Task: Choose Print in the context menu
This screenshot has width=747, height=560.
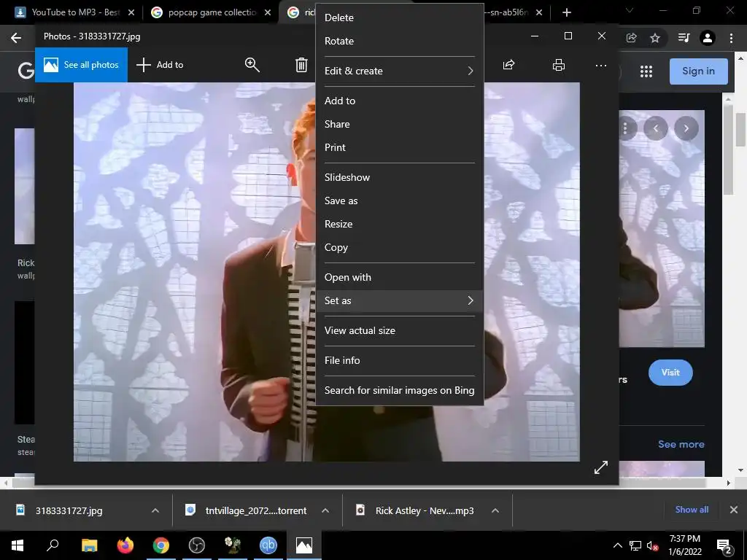Action: point(399,147)
